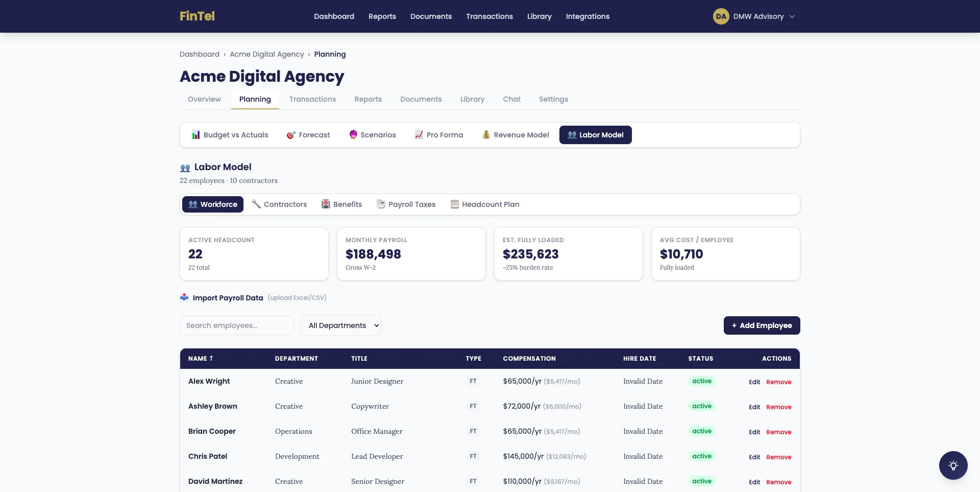Focus the Search employees input field

[x=236, y=325]
